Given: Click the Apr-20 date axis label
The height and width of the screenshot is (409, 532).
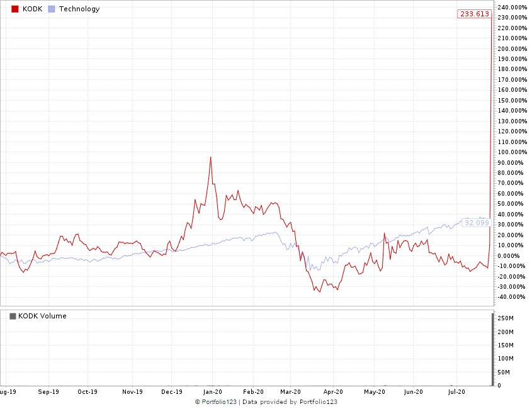Looking at the screenshot, I should pyautogui.click(x=333, y=392).
